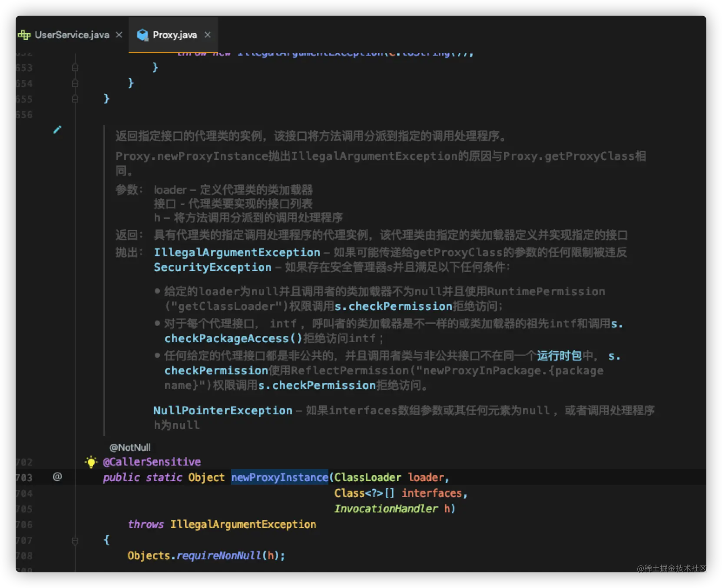This screenshot has width=722, height=588.
Task: Click the Proxy.java class file icon
Action: tap(142, 35)
